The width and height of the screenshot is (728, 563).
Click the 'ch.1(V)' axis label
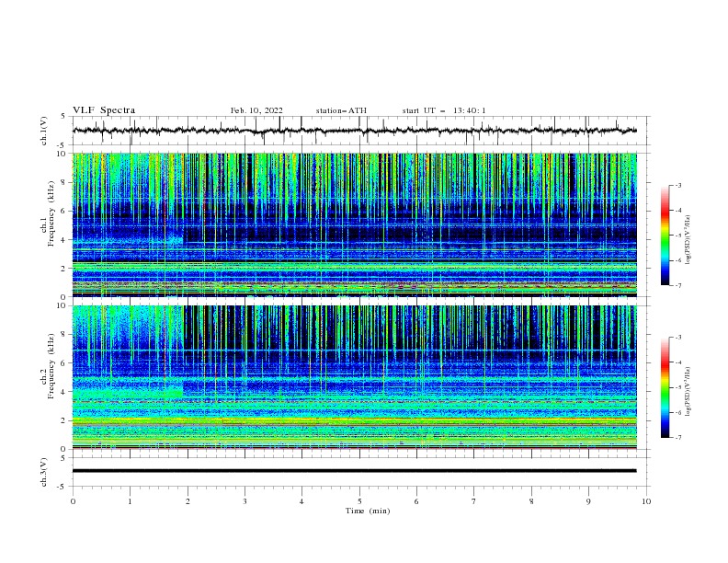(x=44, y=131)
